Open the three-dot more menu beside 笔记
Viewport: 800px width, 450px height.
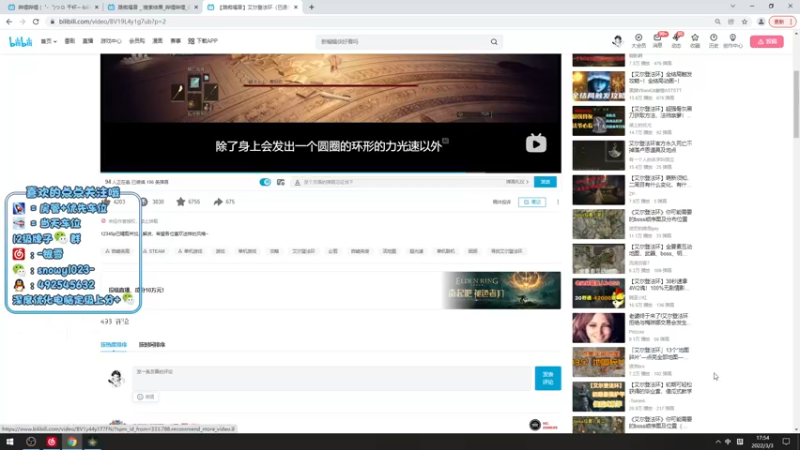pyautogui.click(x=558, y=202)
